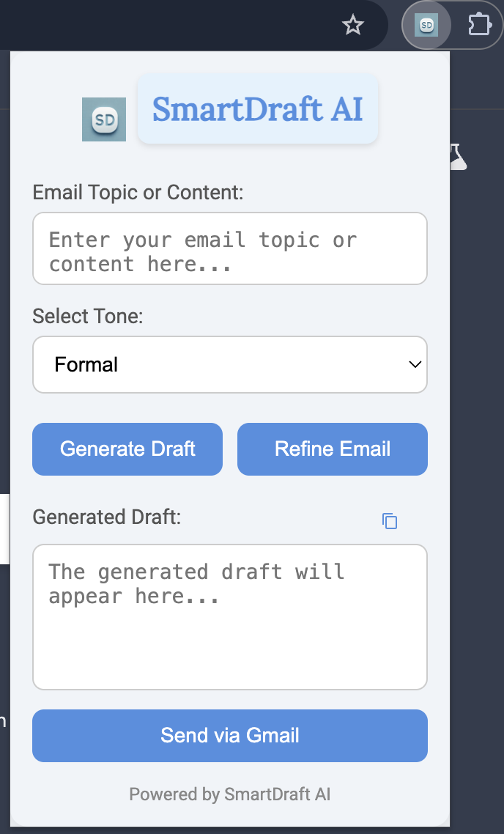Click the 'Email Topic or Content:' label
Viewport: 504px width, 834px height.
(x=138, y=192)
